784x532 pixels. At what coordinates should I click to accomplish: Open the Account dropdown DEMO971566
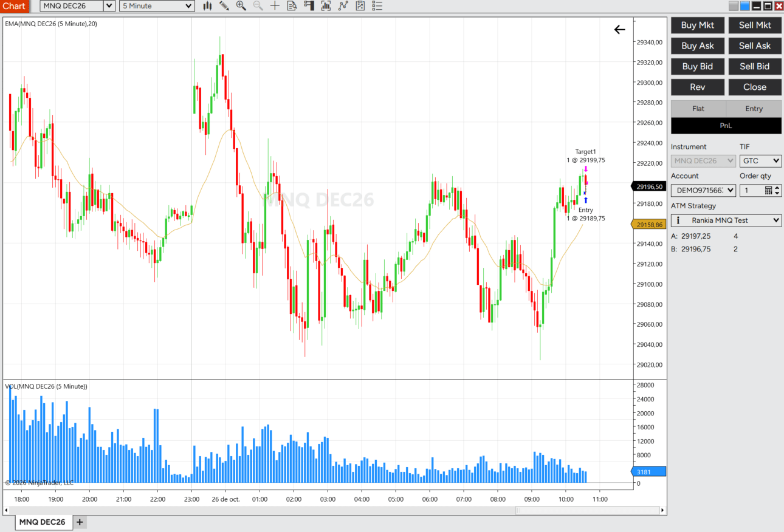coord(703,191)
